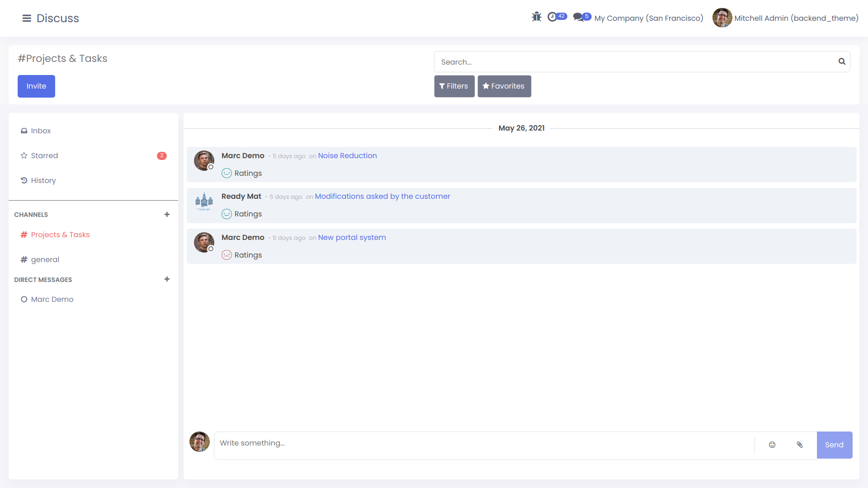Viewport: 868px width, 488px height.
Task: Click the bug debug icon
Action: click(x=537, y=17)
